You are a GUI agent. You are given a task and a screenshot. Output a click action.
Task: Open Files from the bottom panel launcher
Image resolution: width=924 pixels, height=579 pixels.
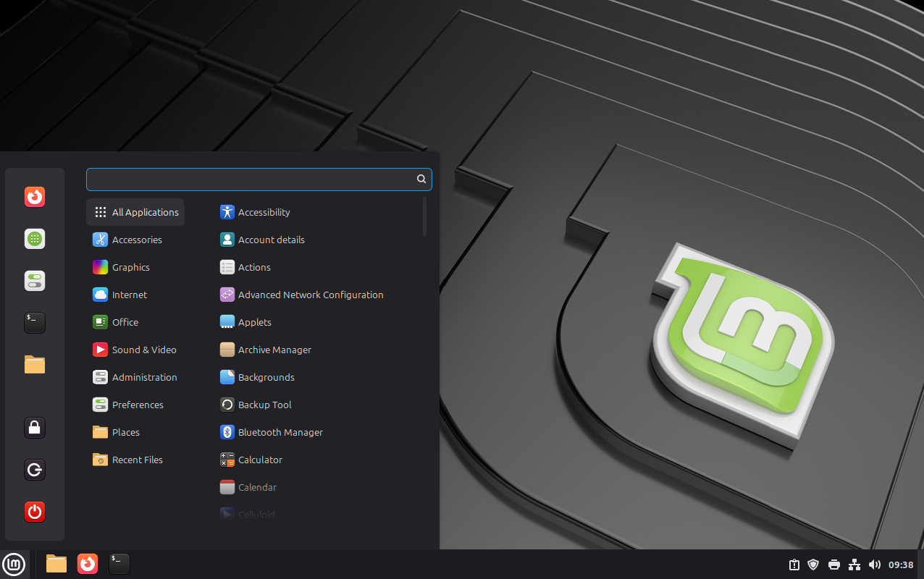pos(56,564)
